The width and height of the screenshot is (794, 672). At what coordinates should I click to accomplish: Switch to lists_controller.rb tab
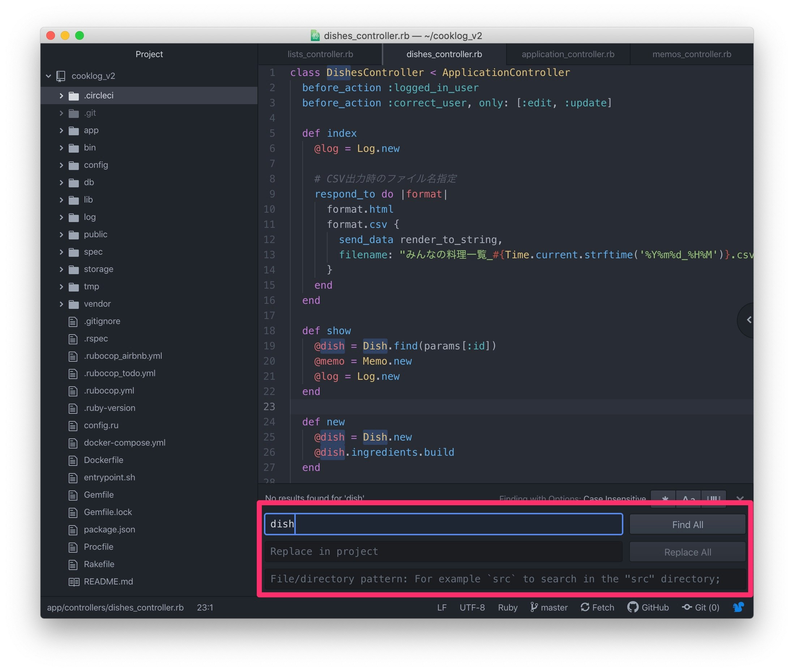pyautogui.click(x=320, y=54)
